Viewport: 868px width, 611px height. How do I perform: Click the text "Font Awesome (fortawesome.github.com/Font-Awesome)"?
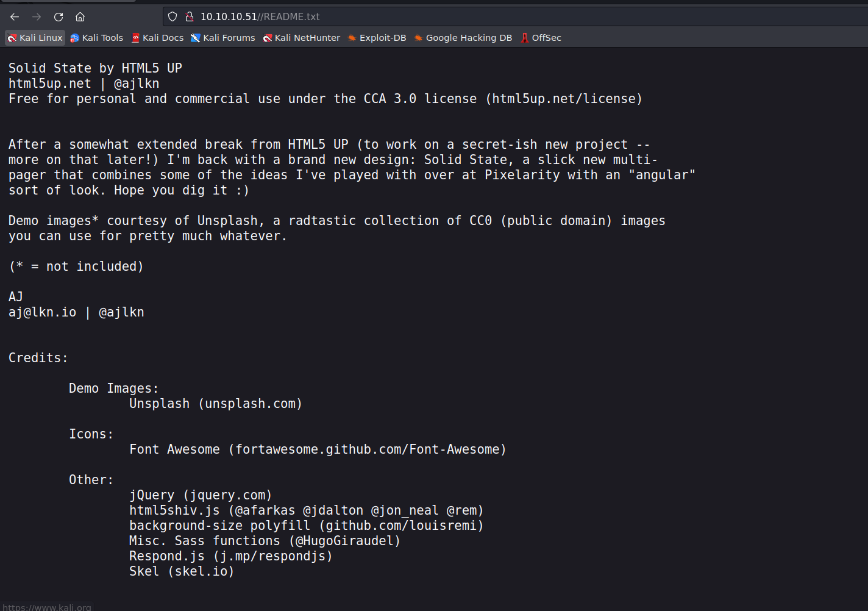[x=318, y=449]
